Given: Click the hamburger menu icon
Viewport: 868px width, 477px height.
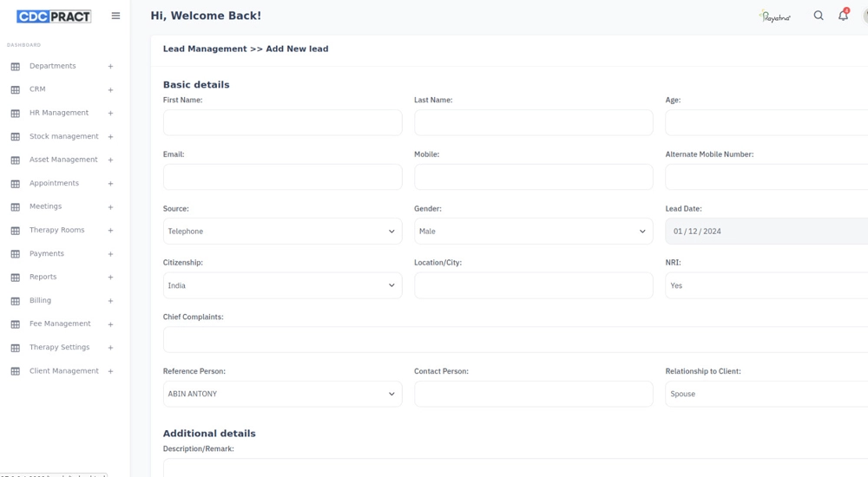Looking at the screenshot, I should pyautogui.click(x=115, y=16).
